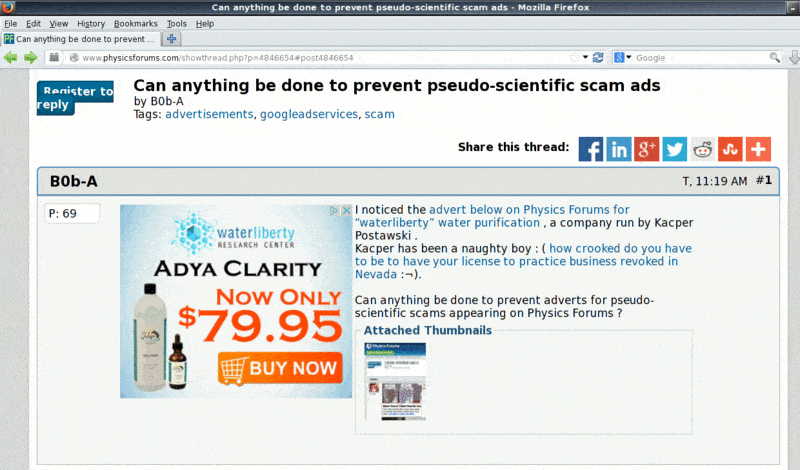Click the Google search input field
This screenshot has width=800, height=470.
[x=701, y=58]
